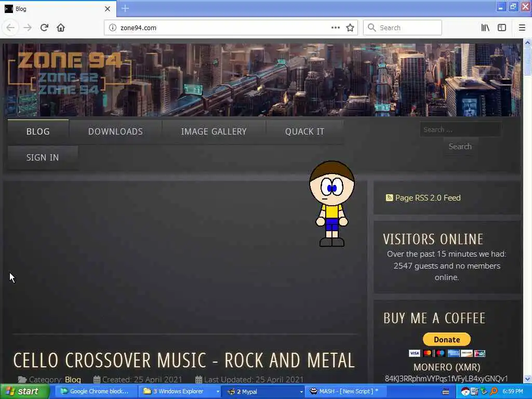Image resolution: width=532 pixels, height=399 pixels.
Task: Click the on-screen keyboard icon in taskbar
Action: pyautogui.click(x=446, y=392)
